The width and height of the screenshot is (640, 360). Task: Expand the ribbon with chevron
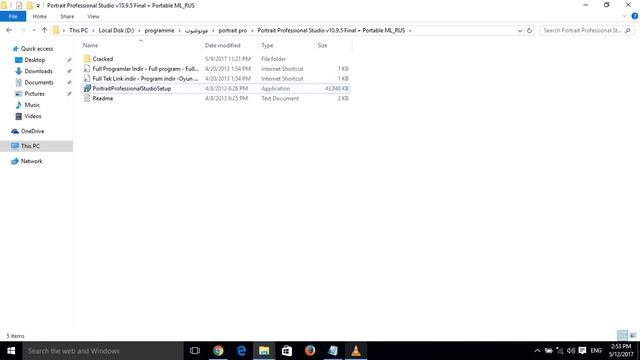point(624,16)
